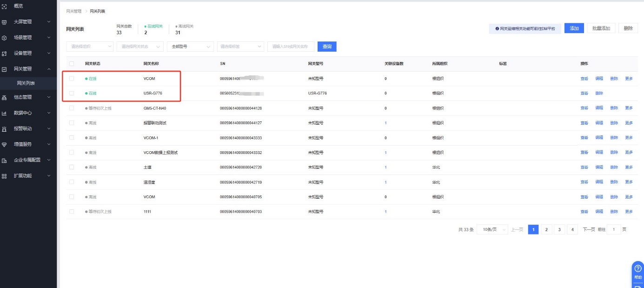The width and height of the screenshot is (644, 288).
Task: Click the 设备管理 sidebar icon
Action: (x=4, y=54)
